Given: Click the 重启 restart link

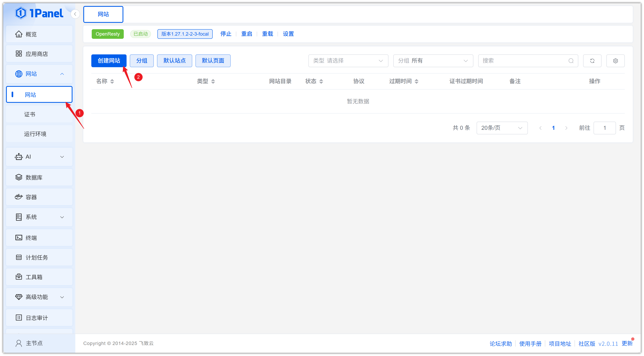Looking at the screenshot, I should coord(246,34).
